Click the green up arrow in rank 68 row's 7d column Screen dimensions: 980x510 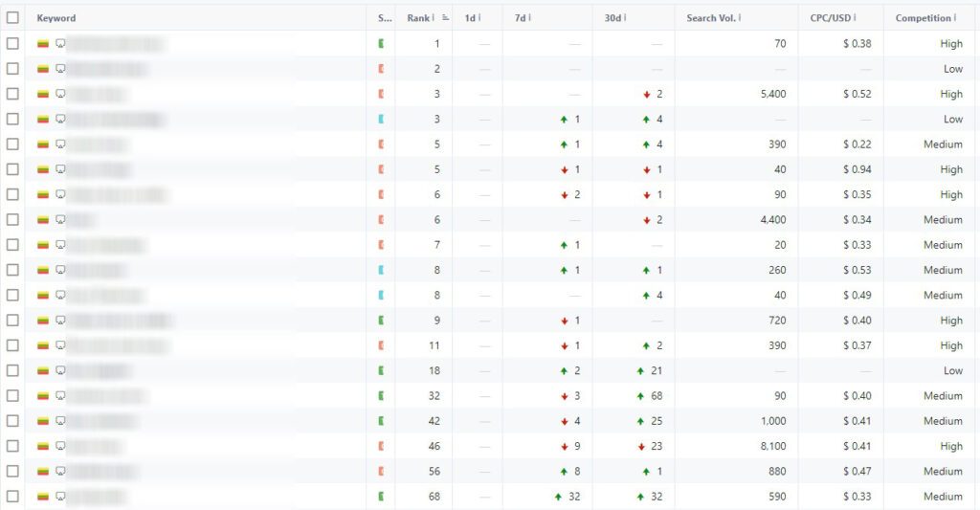[557, 497]
